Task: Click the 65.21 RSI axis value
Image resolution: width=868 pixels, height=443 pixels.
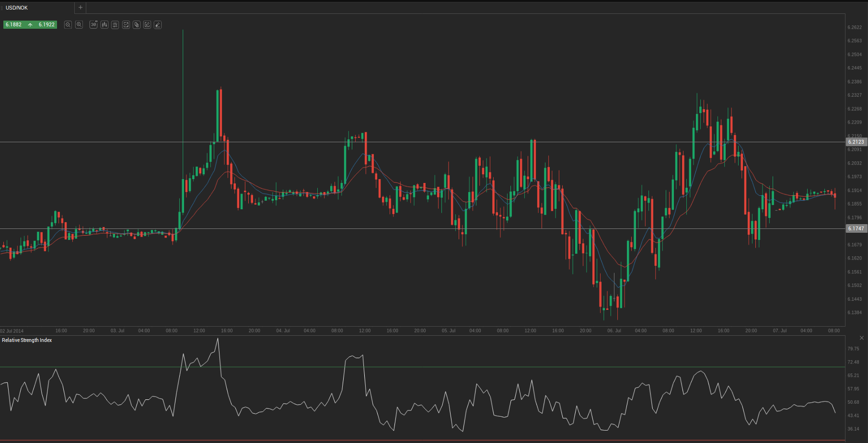Action: click(x=853, y=375)
